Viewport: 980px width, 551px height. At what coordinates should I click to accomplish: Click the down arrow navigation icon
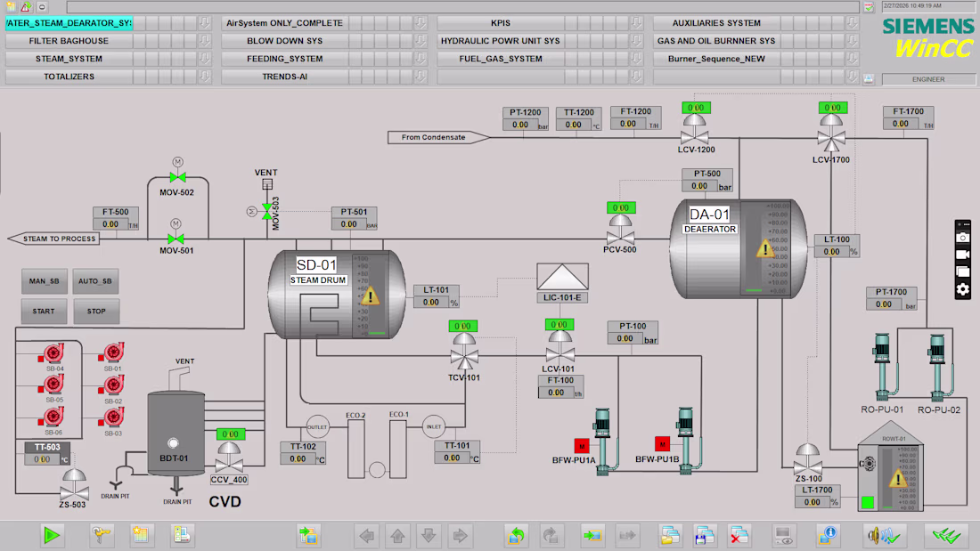(x=429, y=535)
